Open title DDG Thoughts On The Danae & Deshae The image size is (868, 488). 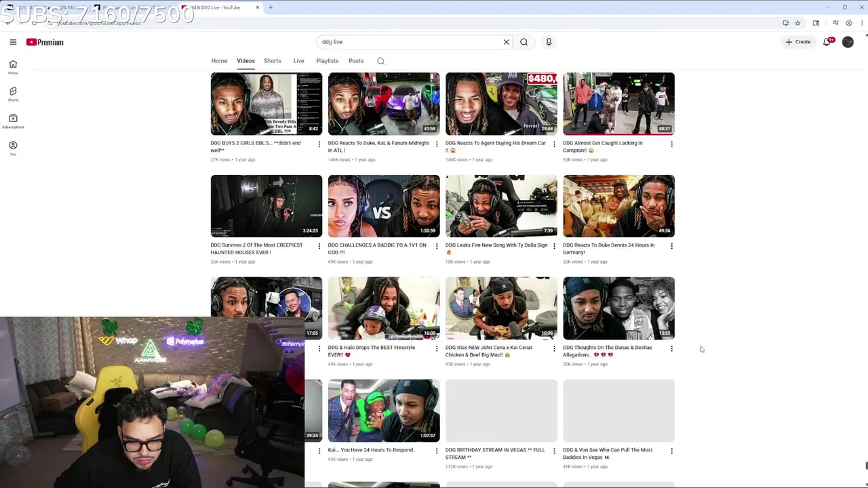point(608,351)
